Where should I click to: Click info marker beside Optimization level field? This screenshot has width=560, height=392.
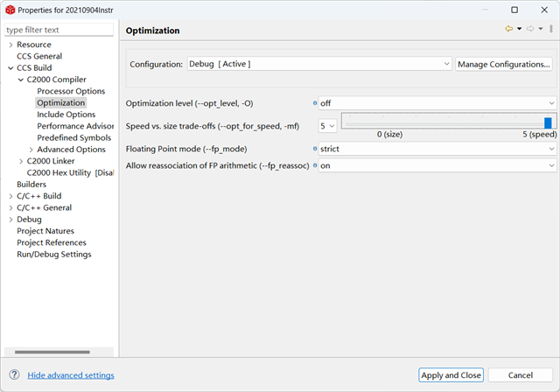[315, 103]
